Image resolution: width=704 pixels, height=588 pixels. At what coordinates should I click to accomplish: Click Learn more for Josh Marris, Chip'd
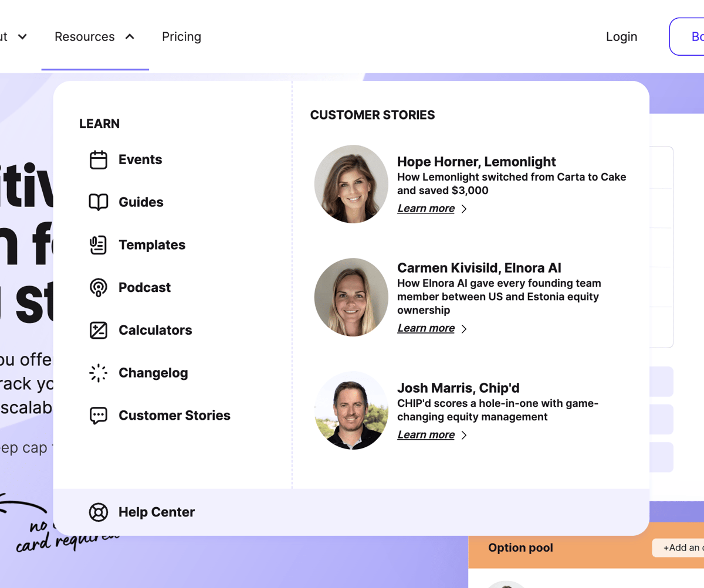(426, 434)
